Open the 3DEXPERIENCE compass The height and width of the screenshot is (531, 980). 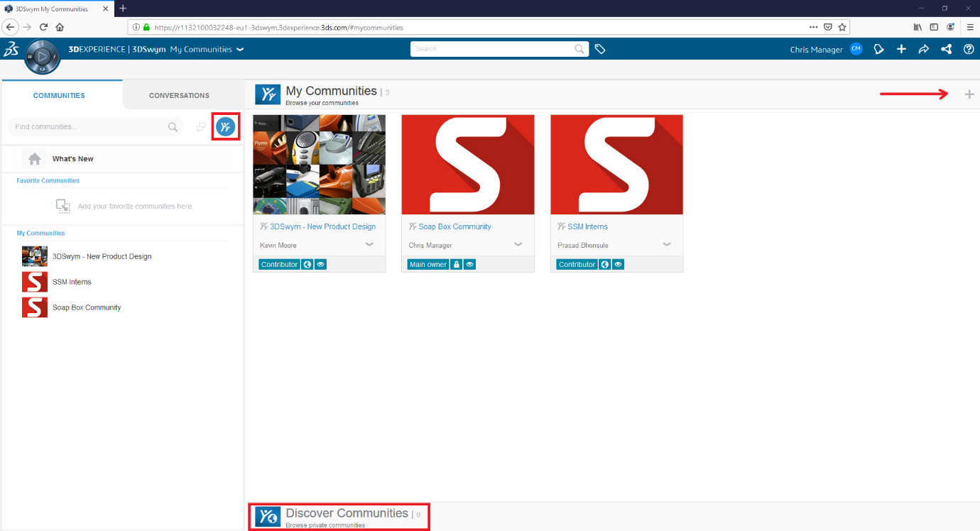(x=43, y=55)
